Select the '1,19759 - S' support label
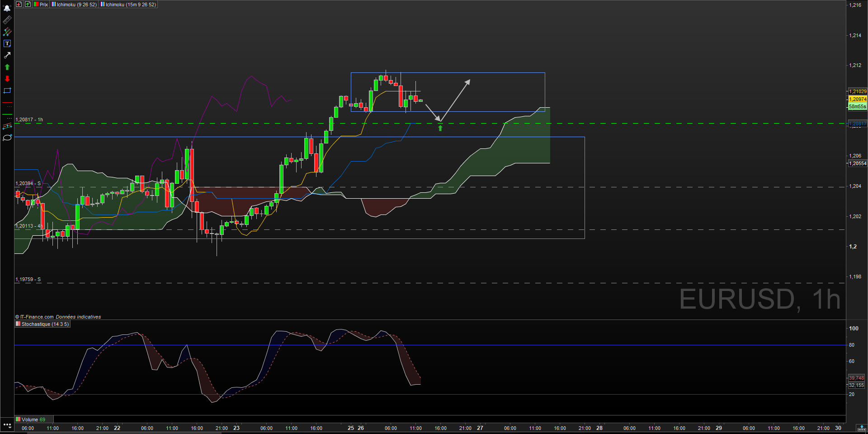 tap(28, 279)
